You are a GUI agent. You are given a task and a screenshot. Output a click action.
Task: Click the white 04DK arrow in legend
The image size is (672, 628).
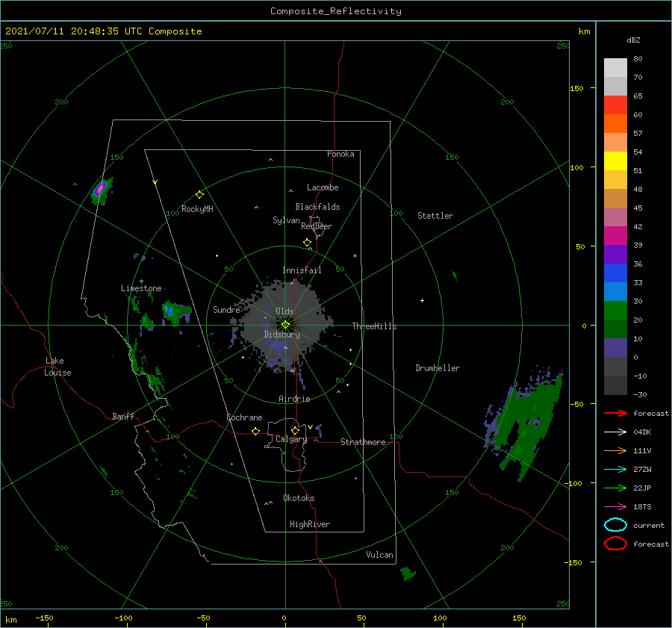[x=615, y=432]
